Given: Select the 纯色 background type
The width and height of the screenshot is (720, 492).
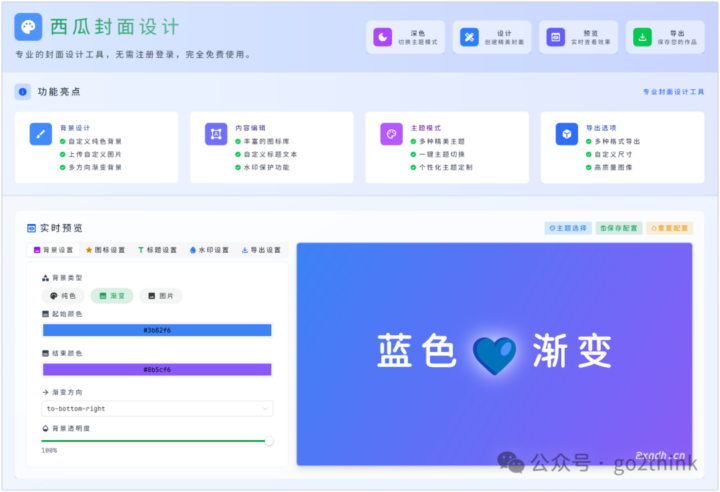Looking at the screenshot, I should click(63, 296).
